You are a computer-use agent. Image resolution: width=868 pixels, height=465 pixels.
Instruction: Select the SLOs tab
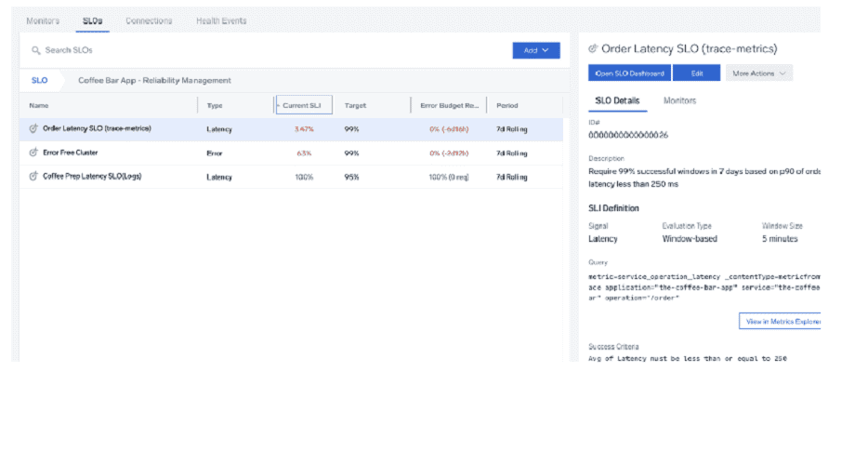pyautogui.click(x=92, y=21)
